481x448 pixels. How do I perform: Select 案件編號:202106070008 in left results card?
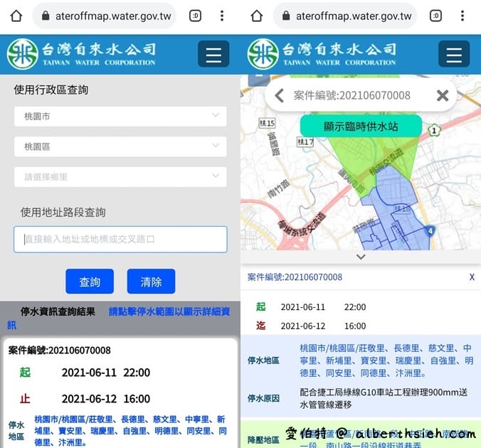[x=60, y=350]
